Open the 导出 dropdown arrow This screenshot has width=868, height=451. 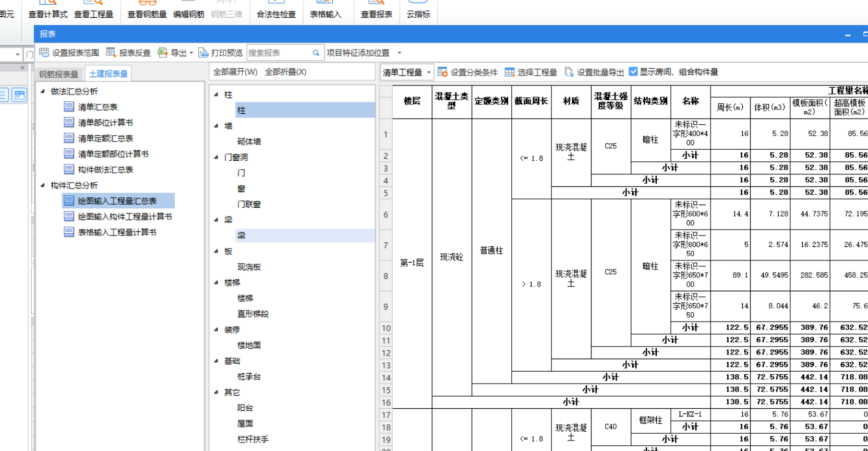(191, 53)
